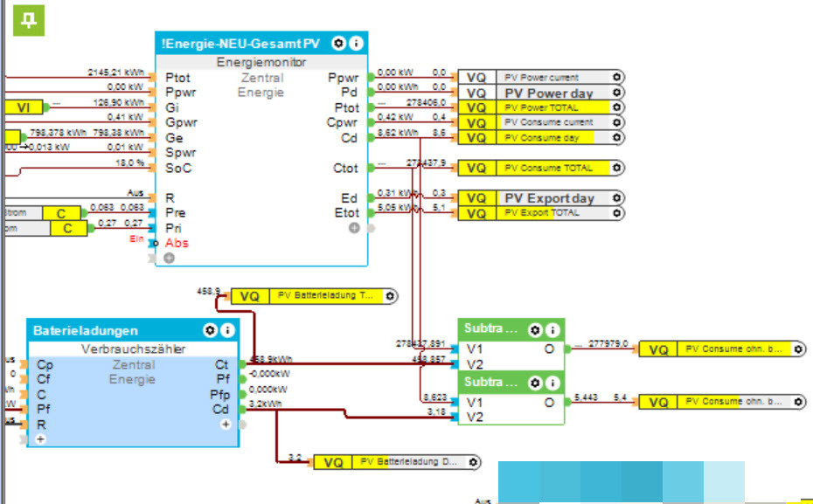The width and height of the screenshot is (813, 504).
Task: Select the PV Power TOTAL VQ block
Action: pos(541,107)
